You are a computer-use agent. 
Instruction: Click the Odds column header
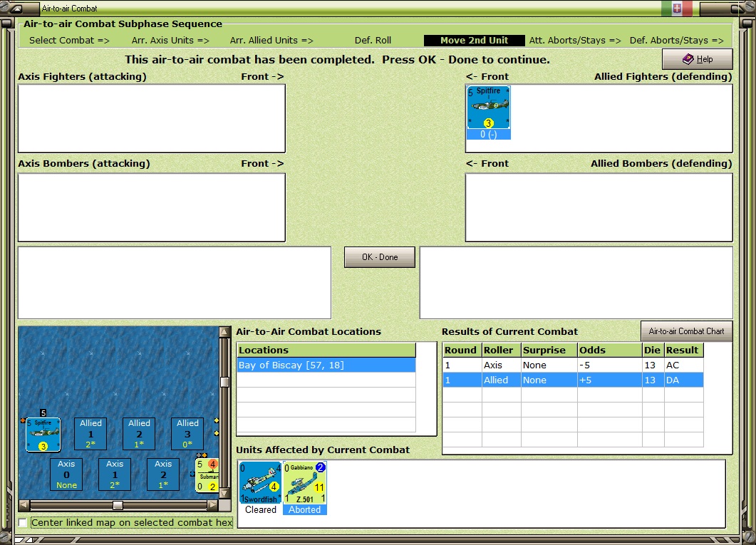click(610, 350)
